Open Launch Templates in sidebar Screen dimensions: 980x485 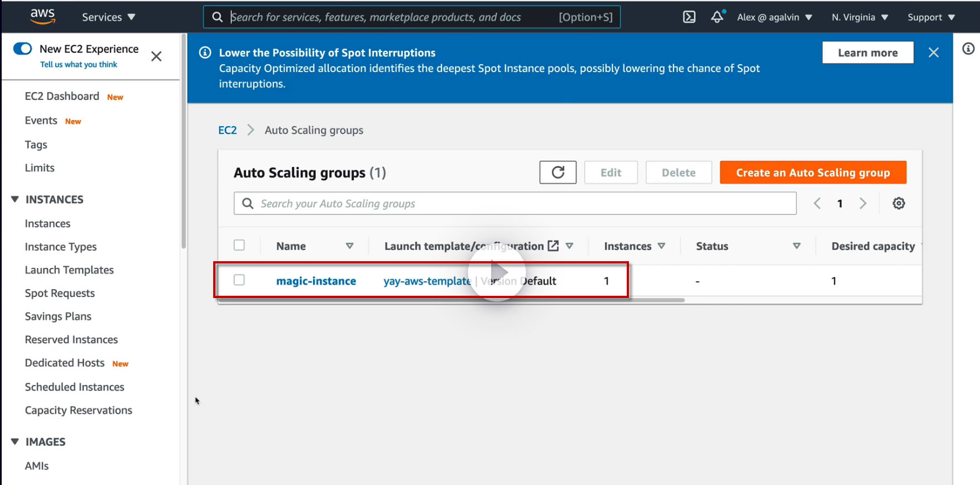(69, 270)
